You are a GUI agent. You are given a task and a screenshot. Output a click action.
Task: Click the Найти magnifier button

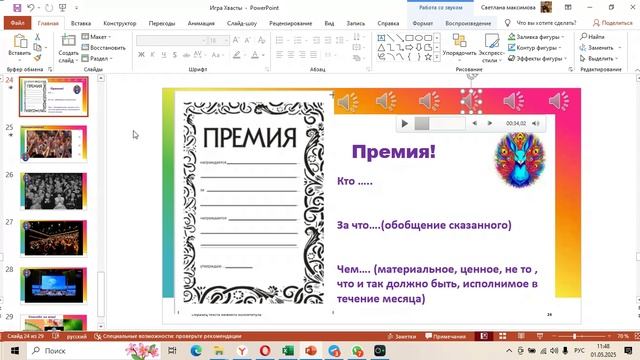coord(592,37)
